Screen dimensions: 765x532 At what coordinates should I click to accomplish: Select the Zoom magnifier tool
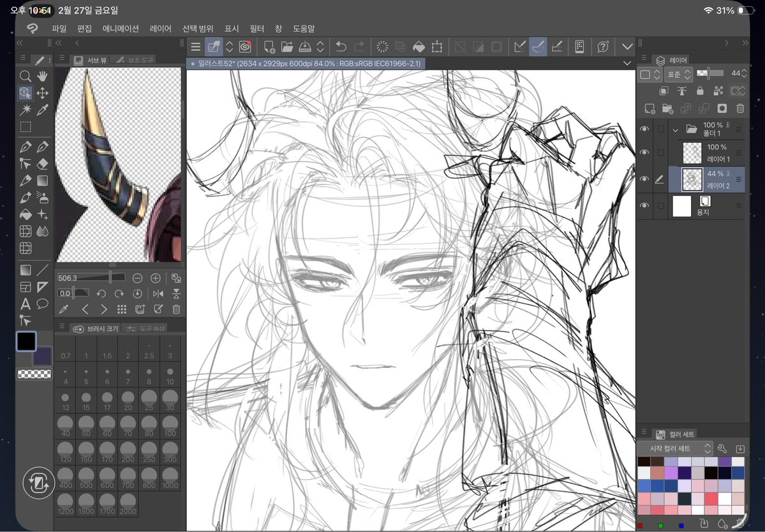tap(26, 76)
